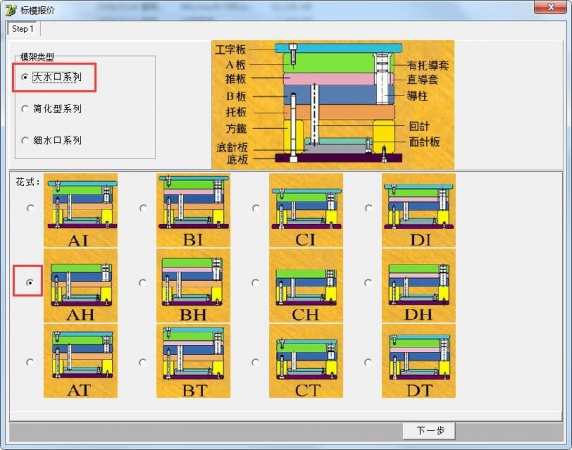Pick the DH style radio button
Screen dimensions: 572x450
368,283
